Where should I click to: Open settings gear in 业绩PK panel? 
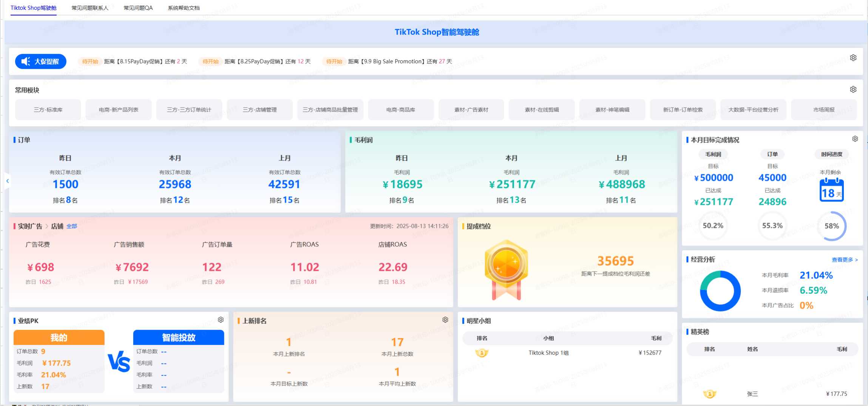(221, 320)
